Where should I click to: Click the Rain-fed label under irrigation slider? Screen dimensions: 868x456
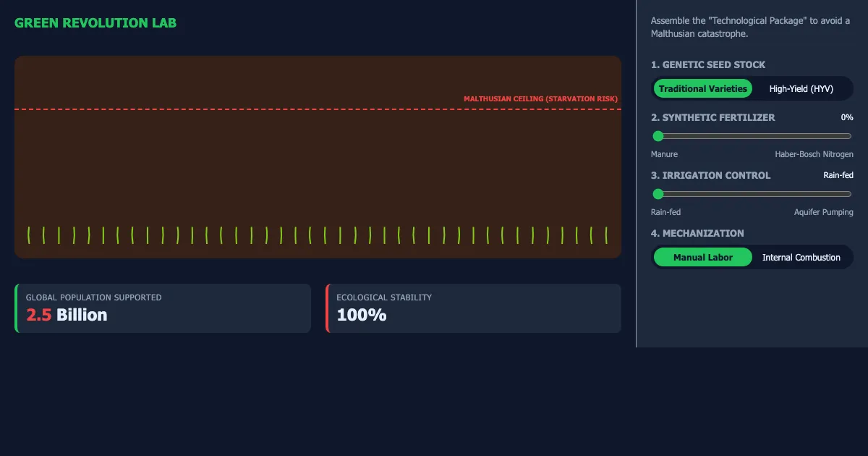click(x=665, y=212)
